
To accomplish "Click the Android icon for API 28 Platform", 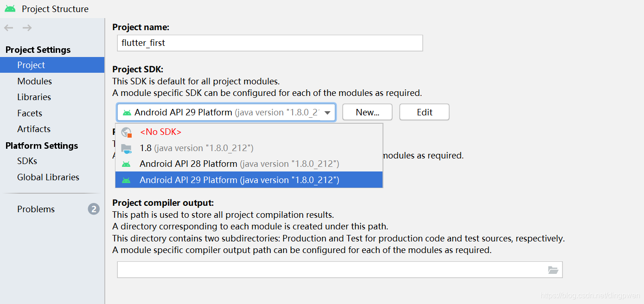I will (x=126, y=164).
